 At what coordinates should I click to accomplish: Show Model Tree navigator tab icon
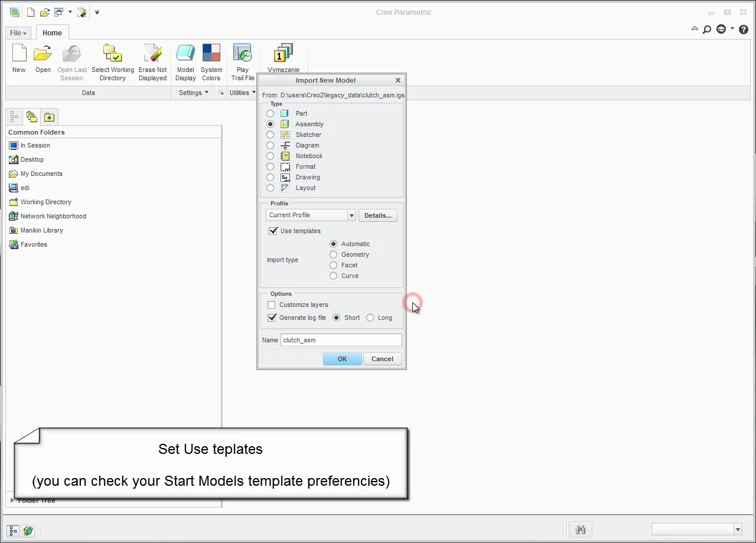click(x=14, y=117)
